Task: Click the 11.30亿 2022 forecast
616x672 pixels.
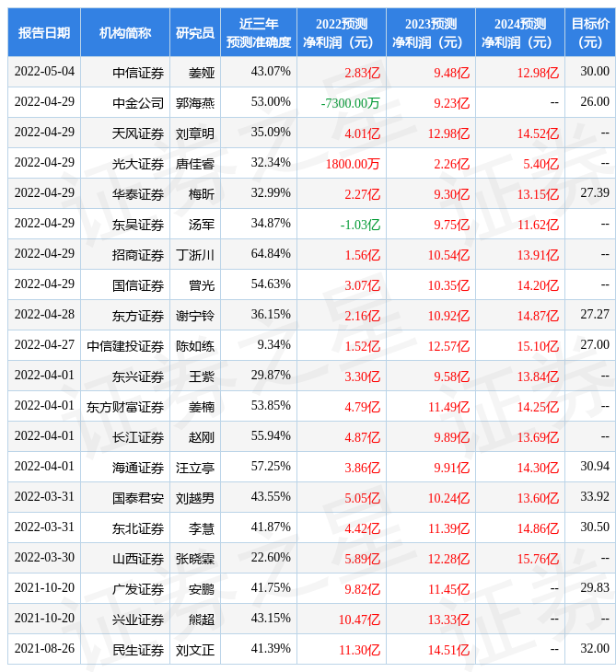Action: (360, 651)
